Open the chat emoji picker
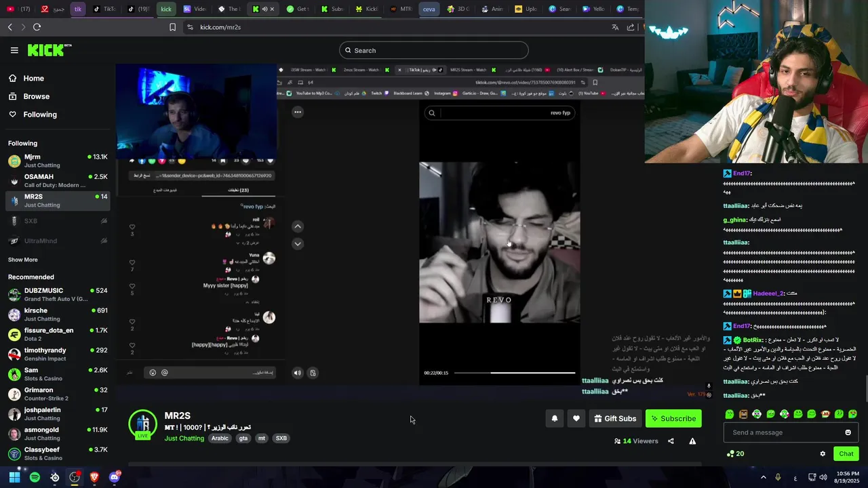 point(848,432)
